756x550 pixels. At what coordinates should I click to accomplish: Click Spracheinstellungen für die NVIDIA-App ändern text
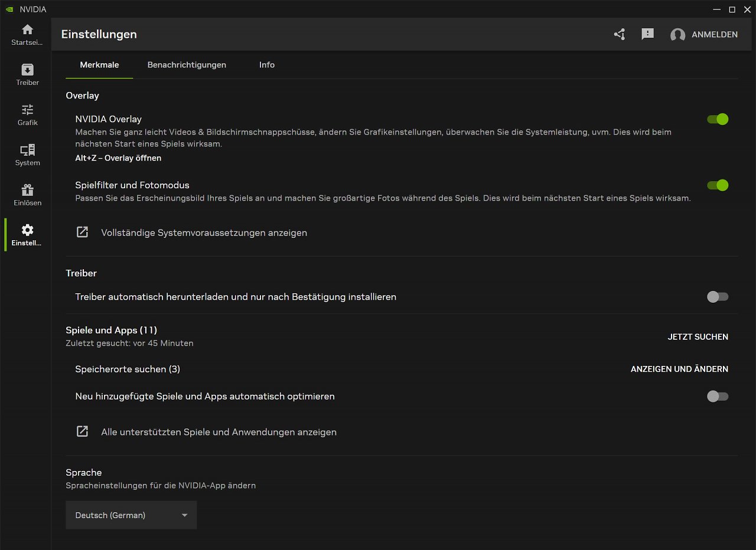161,486
